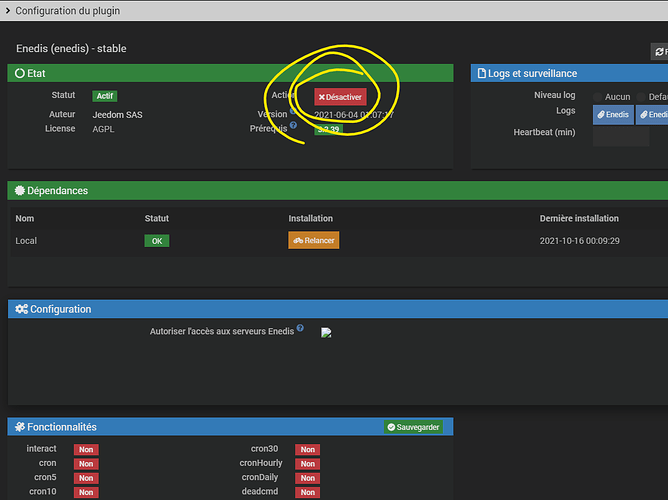Open the second, cut-off Enedis log button
This screenshot has height=500, width=668.
click(x=652, y=115)
